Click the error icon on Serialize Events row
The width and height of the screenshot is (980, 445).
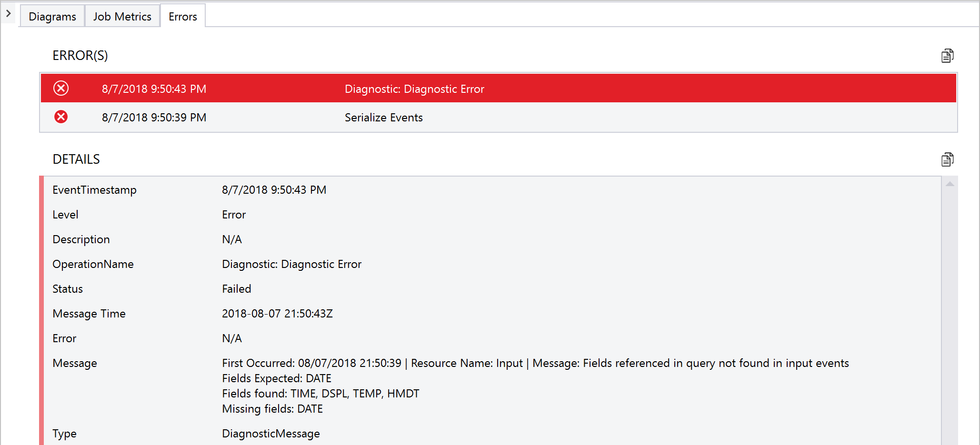[x=61, y=117]
